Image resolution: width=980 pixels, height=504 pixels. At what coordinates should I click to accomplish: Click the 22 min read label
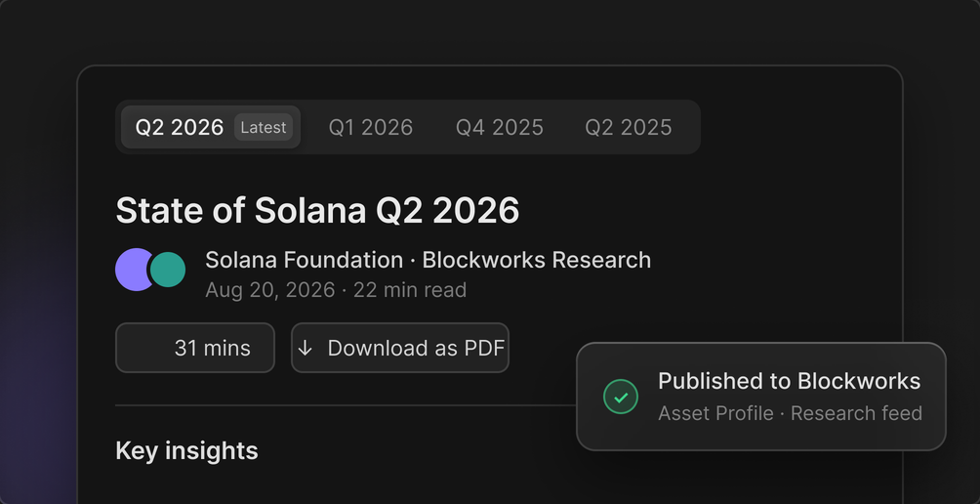coord(410,290)
